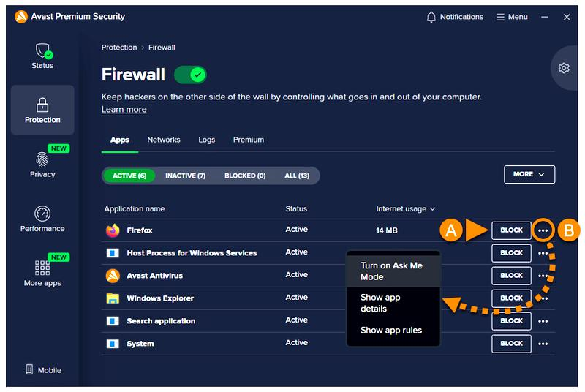Click the Application name column header

[135, 209]
